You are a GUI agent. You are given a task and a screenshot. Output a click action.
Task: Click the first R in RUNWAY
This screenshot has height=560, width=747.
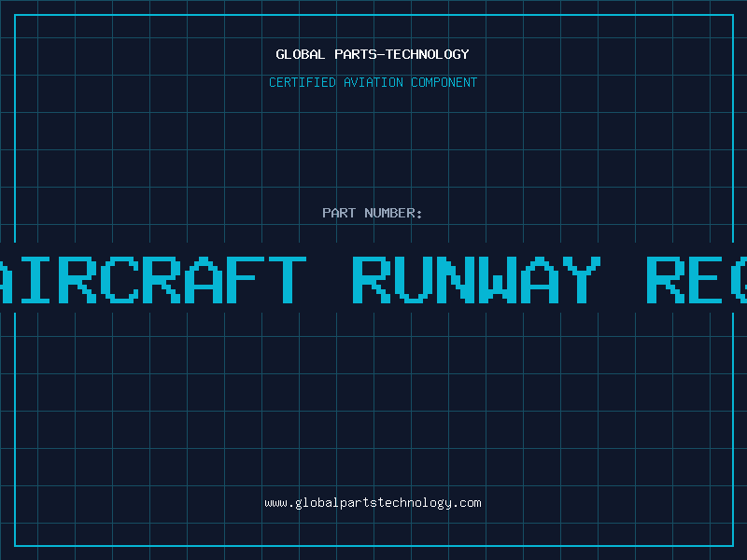(369, 279)
